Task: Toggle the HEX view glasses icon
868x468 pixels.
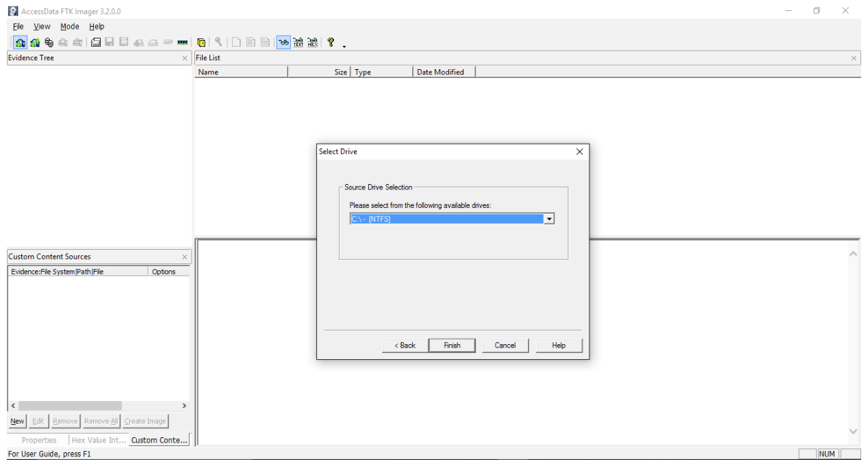Action: 313,42
